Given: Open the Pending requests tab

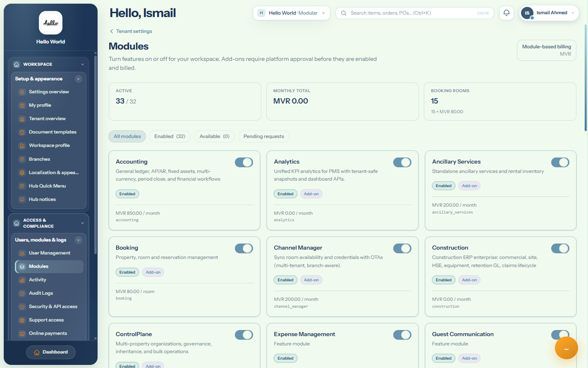Looking at the screenshot, I should [x=263, y=136].
